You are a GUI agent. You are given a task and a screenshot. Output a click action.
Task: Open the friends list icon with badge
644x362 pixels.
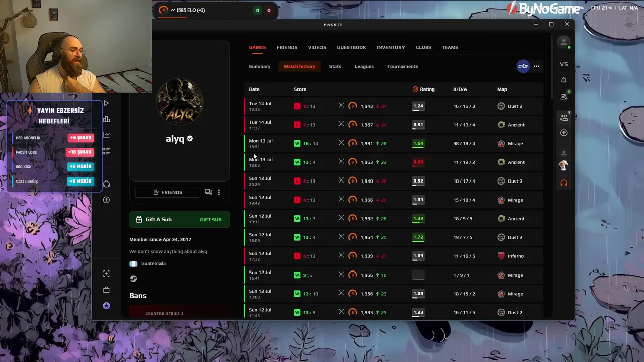click(x=564, y=96)
